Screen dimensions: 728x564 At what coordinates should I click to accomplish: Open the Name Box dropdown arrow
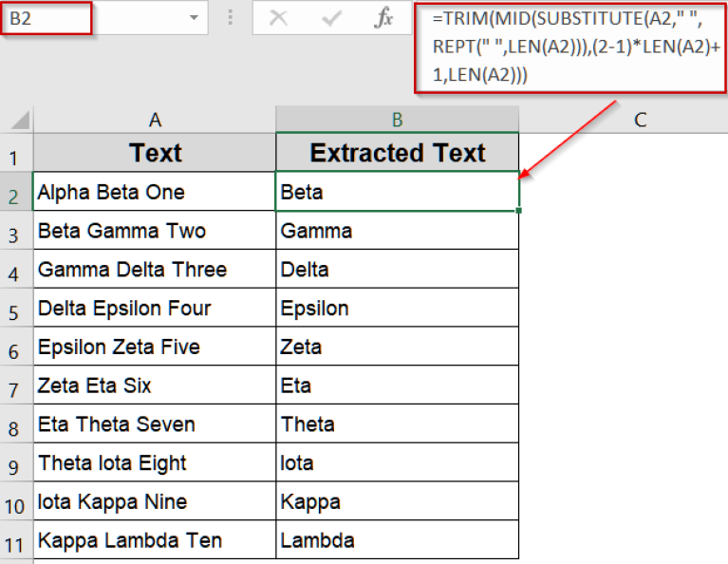click(x=194, y=18)
